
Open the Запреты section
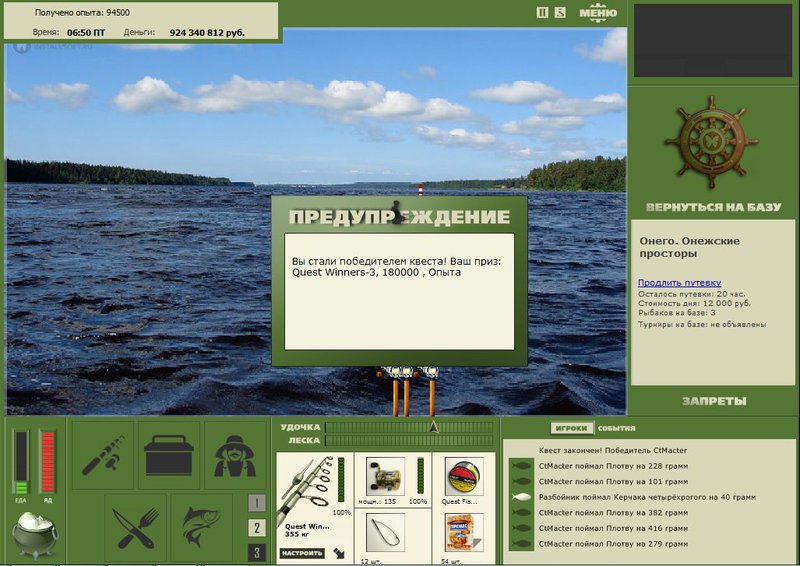pyautogui.click(x=714, y=402)
